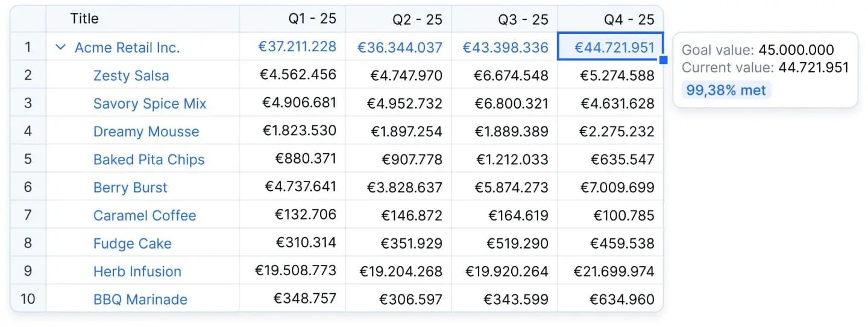Select Acme Retail Q4 total cell
This screenshot has height=327, width=868.
click(614, 48)
